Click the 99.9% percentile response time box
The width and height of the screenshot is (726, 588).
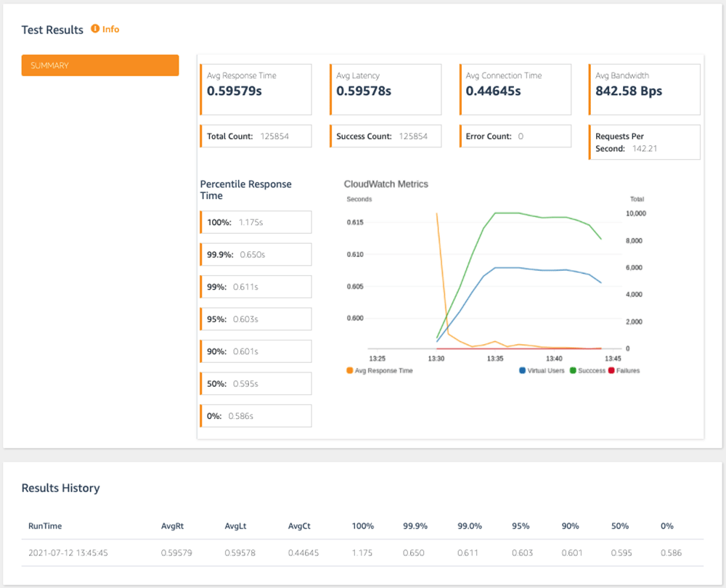[x=256, y=254]
